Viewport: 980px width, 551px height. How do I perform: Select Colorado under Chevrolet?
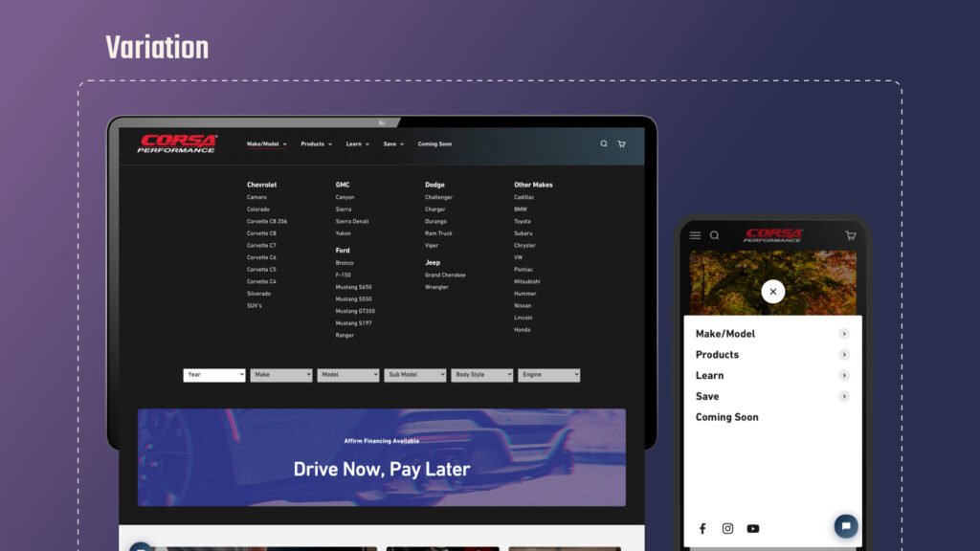(258, 209)
